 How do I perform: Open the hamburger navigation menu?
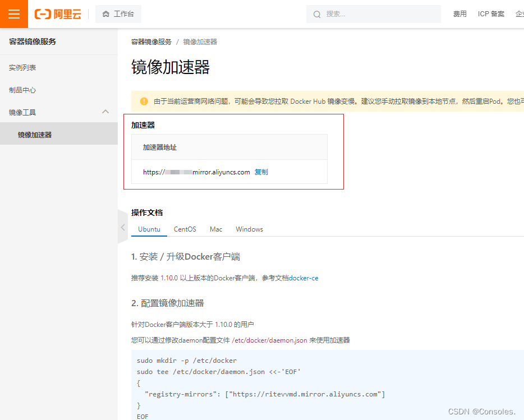click(14, 14)
